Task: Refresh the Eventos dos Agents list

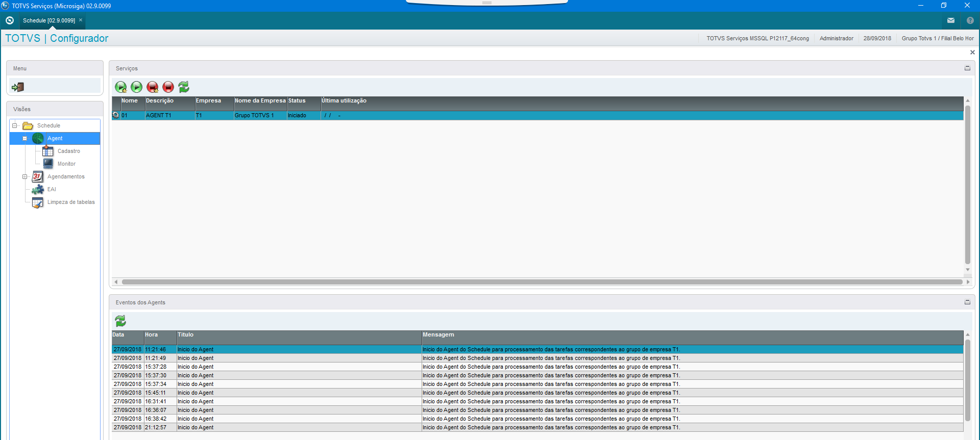Action: (120, 321)
